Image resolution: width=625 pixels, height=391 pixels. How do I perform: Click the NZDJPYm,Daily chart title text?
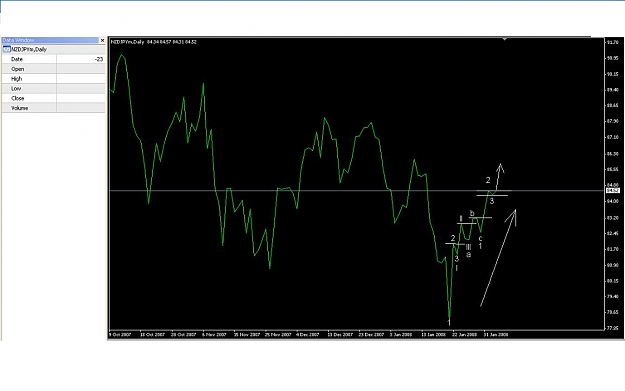127,42
